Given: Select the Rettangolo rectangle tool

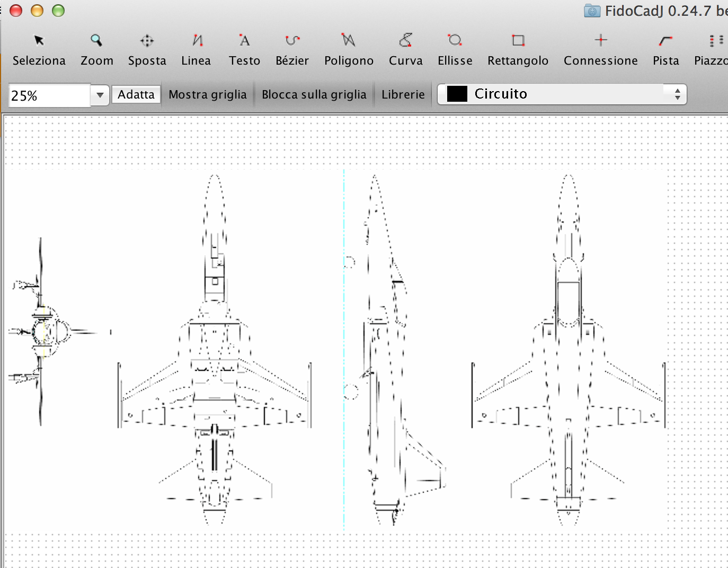Looking at the screenshot, I should point(518,49).
